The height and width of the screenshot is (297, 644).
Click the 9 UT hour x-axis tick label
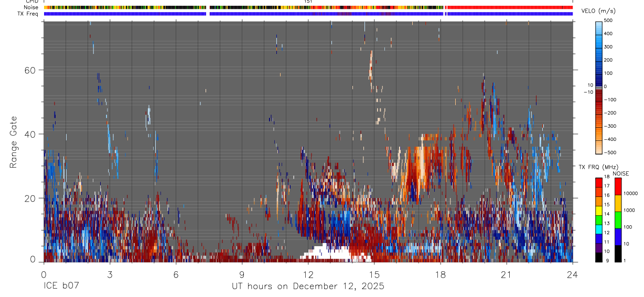[242, 274]
